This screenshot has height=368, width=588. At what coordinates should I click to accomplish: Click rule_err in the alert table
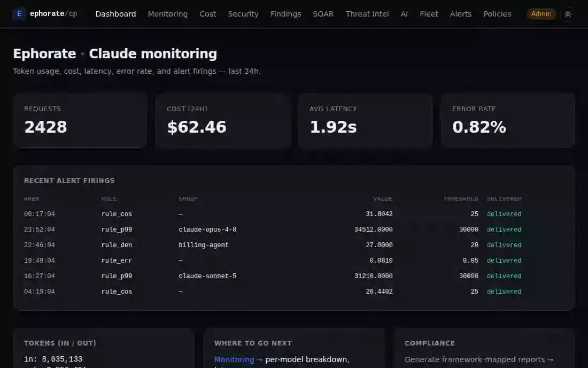point(117,260)
